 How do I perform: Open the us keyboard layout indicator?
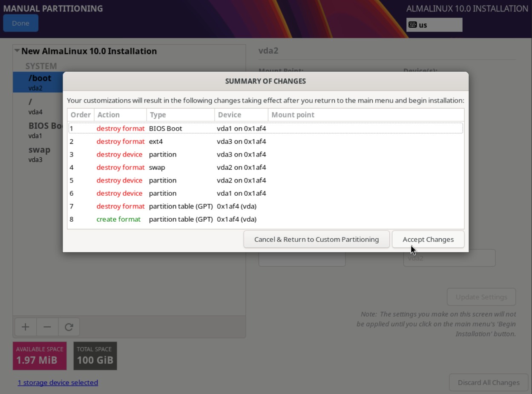point(434,25)
